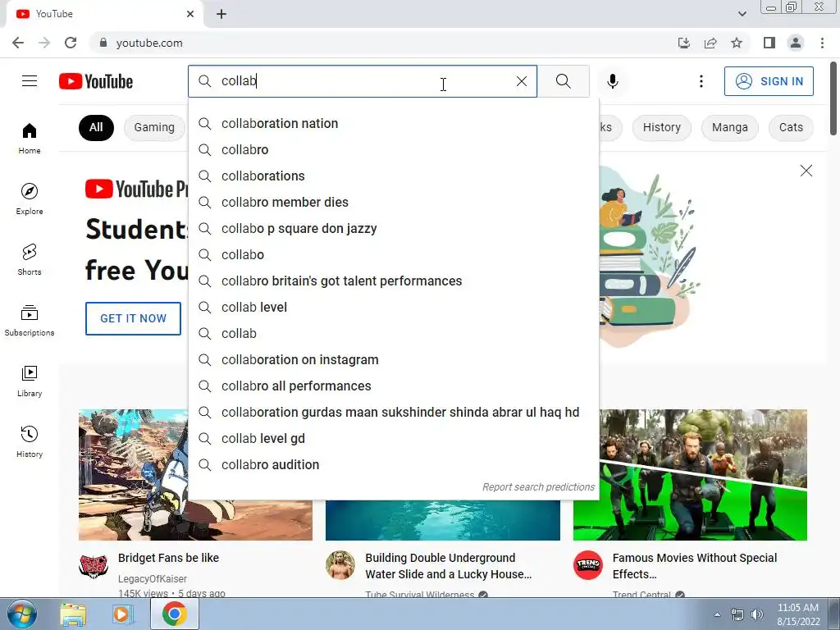This screenshot has height=630, width=840.
Task: Select the Gaming filter chip
Action: tap(154, 127)
